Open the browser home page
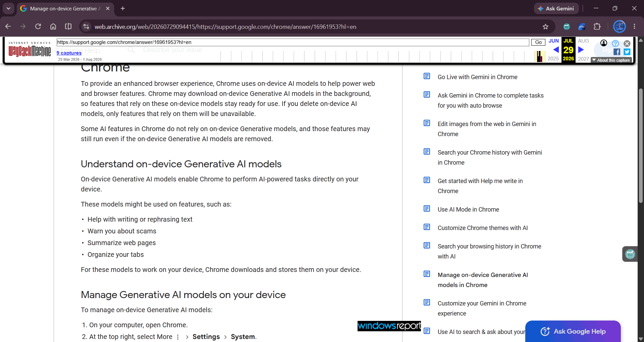The width and height of the screenshot is (644, 342). point(53,26)
